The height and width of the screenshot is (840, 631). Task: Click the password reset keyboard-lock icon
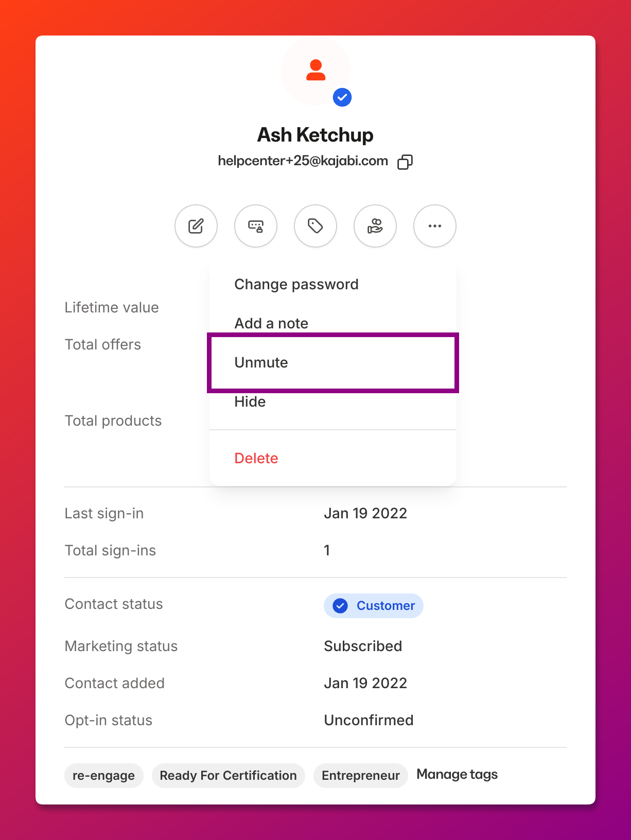pos(256,226)
